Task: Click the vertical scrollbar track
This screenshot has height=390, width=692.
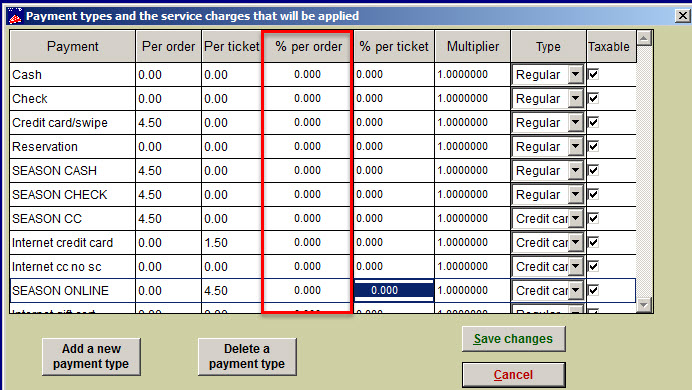Action: tap(644, 172)
